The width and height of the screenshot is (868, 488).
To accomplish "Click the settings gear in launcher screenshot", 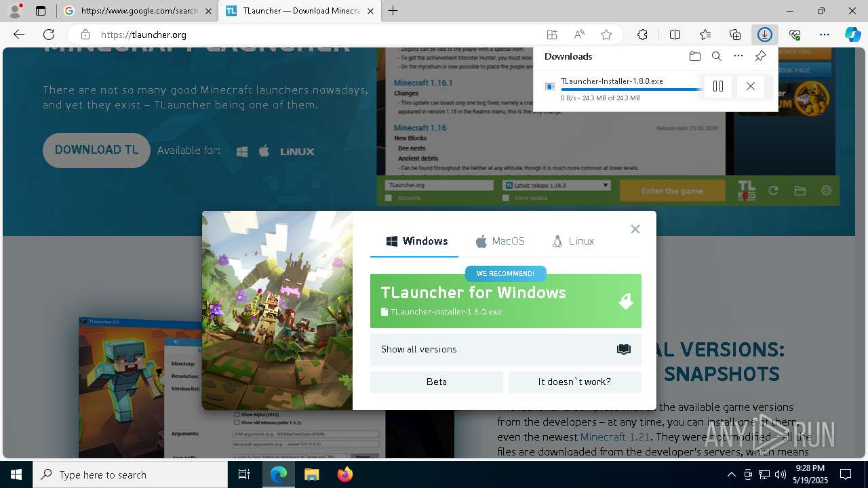I will [x=826, y=190].
